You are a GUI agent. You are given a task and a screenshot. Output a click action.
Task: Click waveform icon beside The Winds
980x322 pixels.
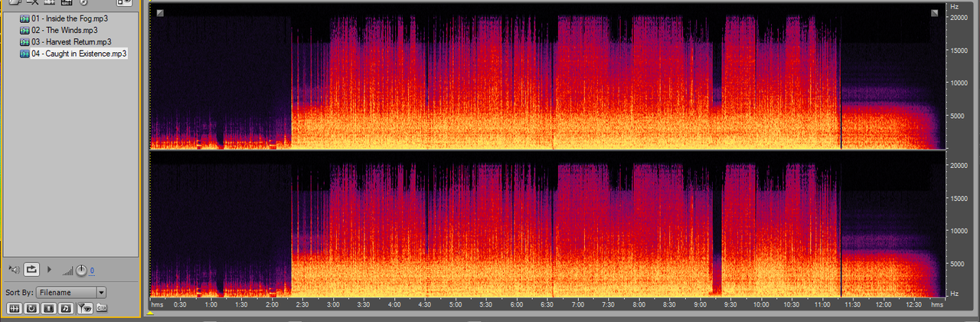coord(24,30)
